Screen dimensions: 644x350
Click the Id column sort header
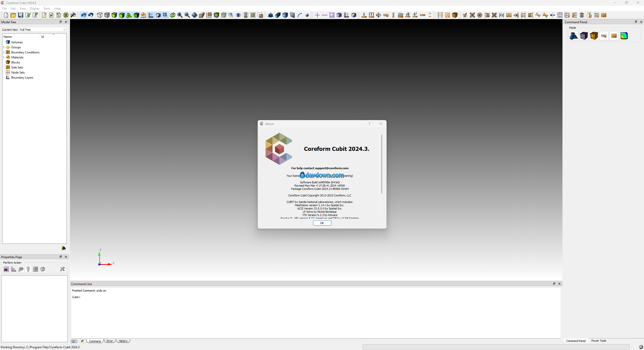(x=53, y=37)
